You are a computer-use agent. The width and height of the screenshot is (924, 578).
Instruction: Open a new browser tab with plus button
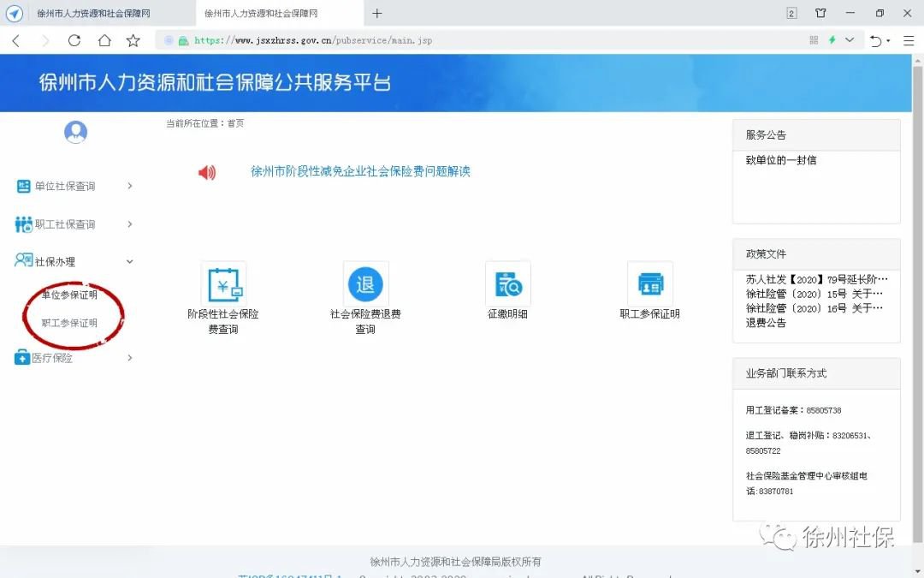coord(377,14)
